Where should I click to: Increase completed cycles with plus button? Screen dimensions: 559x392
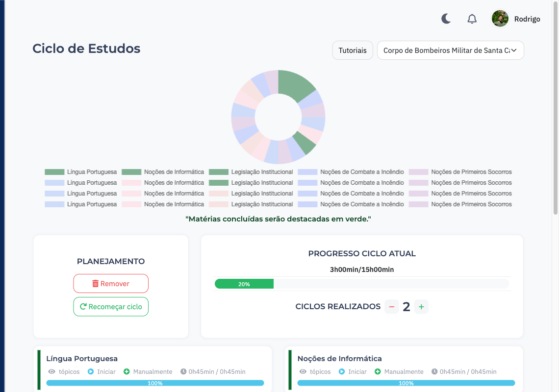421,307
